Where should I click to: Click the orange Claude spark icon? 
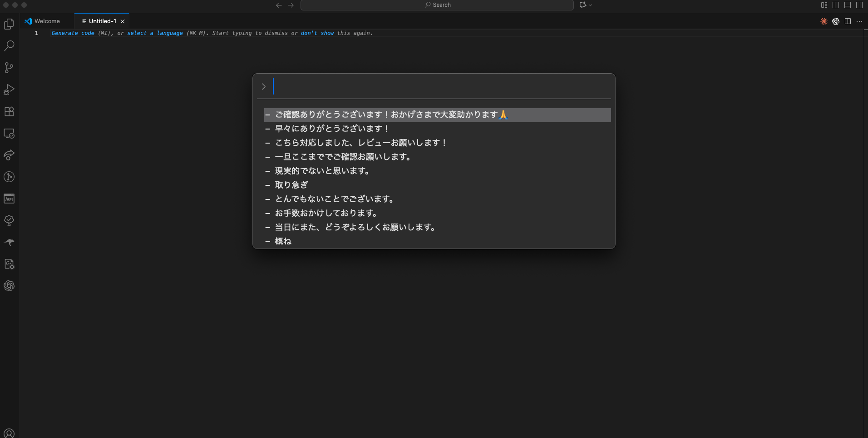tap(824, 21)
